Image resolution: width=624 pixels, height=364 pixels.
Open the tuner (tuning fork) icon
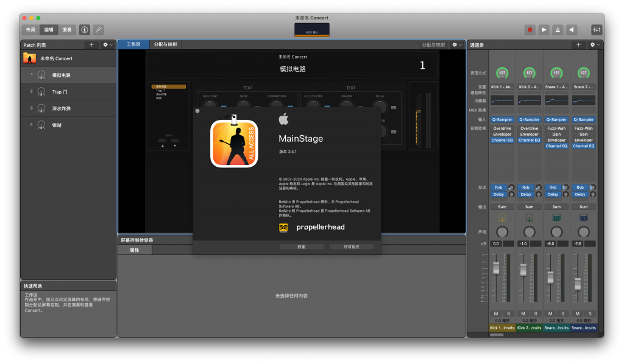[98, 29]
